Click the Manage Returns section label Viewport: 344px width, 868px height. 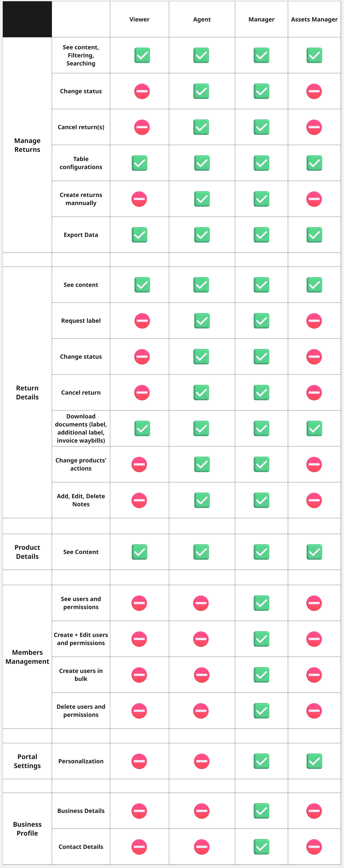pos(27,145)
